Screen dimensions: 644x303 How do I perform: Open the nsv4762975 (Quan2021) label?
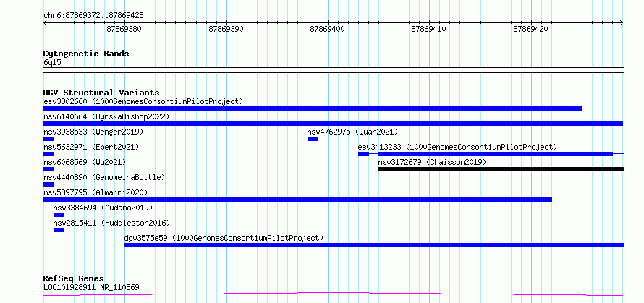[x=353, y=132]
